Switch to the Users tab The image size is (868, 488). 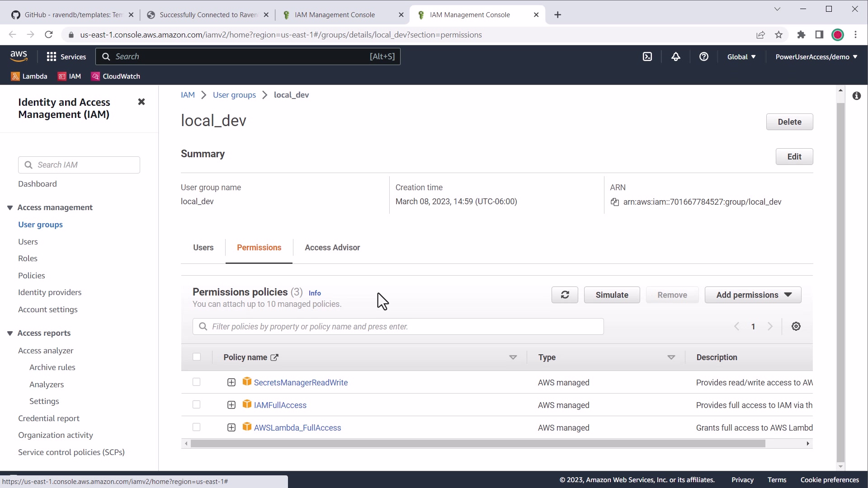click(x=203, y=248)
